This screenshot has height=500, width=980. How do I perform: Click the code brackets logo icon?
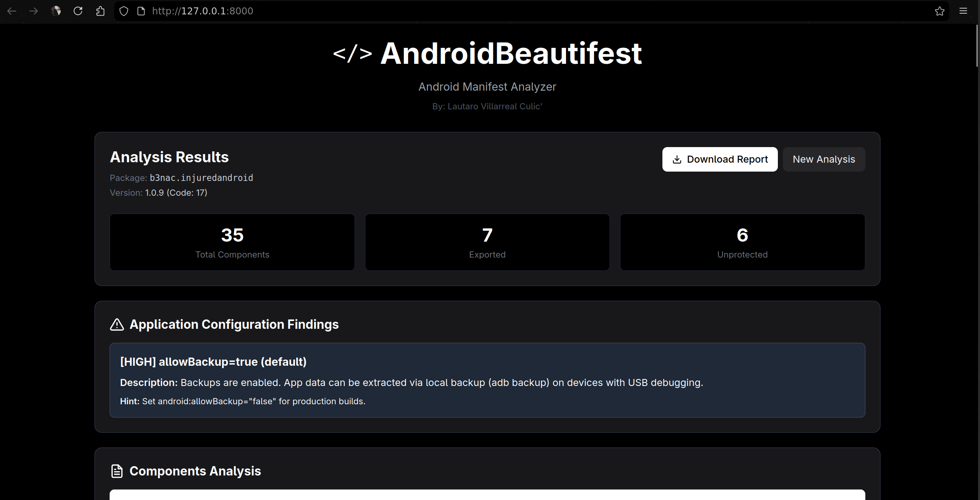coord(353,54)
